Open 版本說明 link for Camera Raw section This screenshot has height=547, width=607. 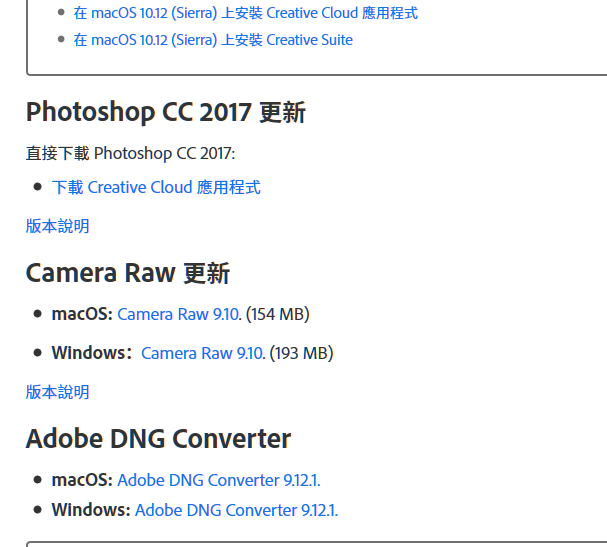tap(58, 392)
